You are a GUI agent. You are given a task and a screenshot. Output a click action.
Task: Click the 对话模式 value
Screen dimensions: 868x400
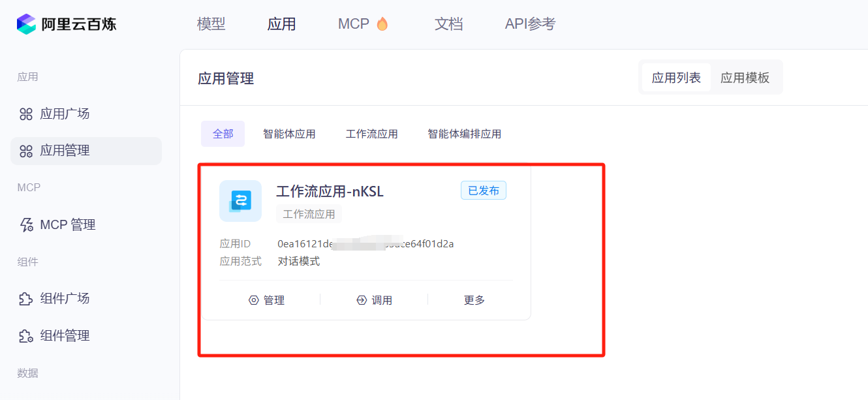299,262
